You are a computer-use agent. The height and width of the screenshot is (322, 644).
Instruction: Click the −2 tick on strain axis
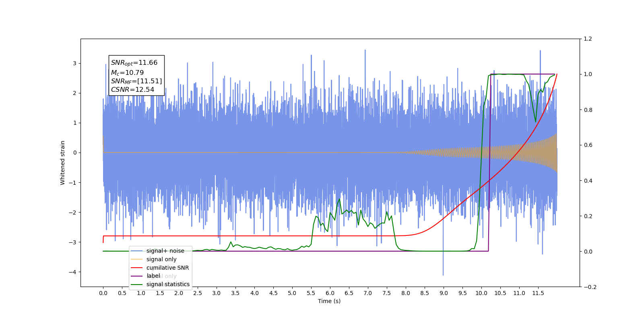tap(72, 213)
